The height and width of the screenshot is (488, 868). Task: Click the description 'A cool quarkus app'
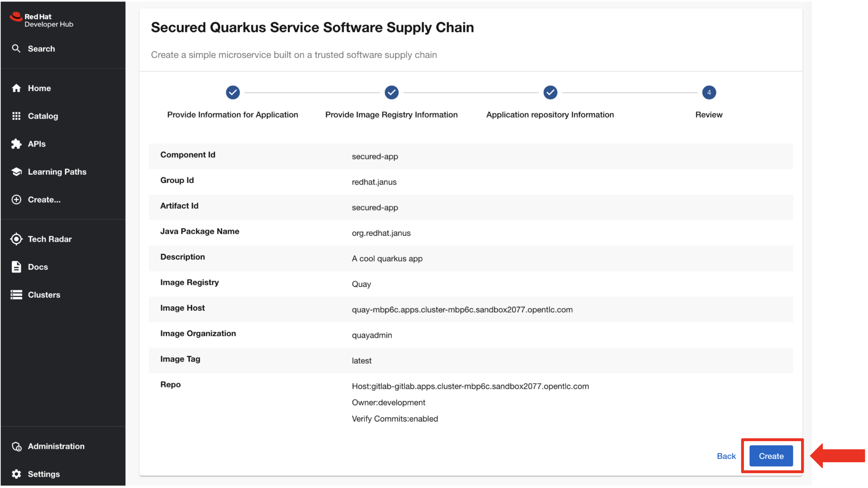point(387,259)
